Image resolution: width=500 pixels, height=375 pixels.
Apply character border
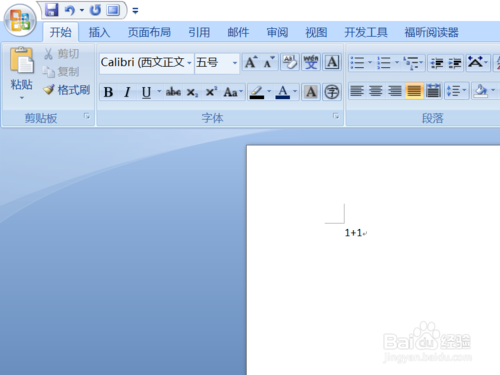coord(332,62)
